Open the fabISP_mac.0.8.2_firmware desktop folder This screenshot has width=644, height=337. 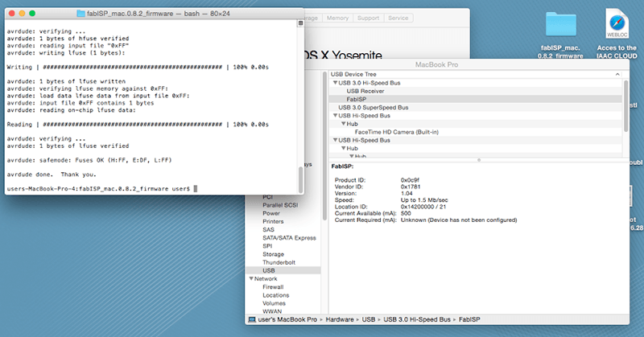[x=560, y=25]
